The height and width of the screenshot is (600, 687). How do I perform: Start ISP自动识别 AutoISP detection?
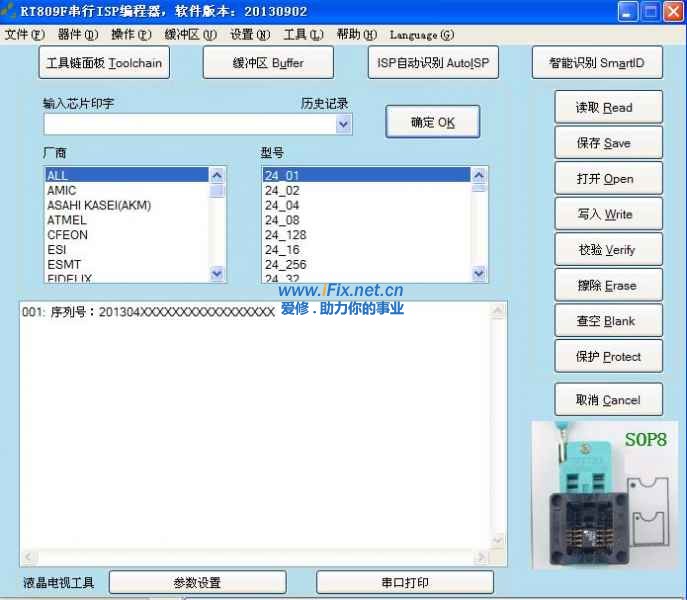[432, 63]
